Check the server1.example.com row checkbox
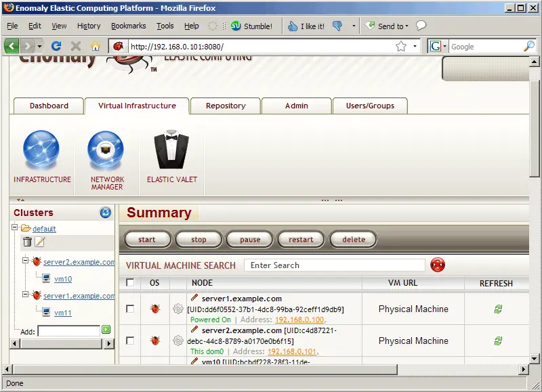Image resolution: width=542 pixels, height=392 pixels. coord(130,309)
